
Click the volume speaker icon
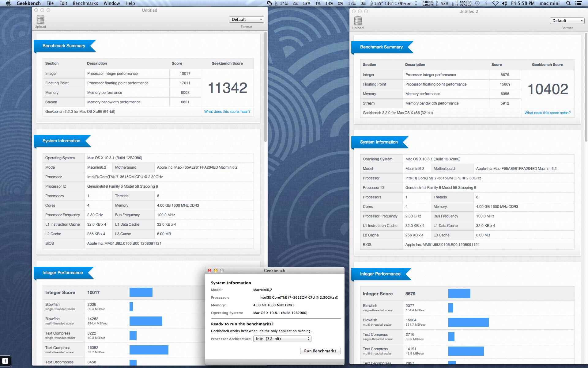click(504, 3)
